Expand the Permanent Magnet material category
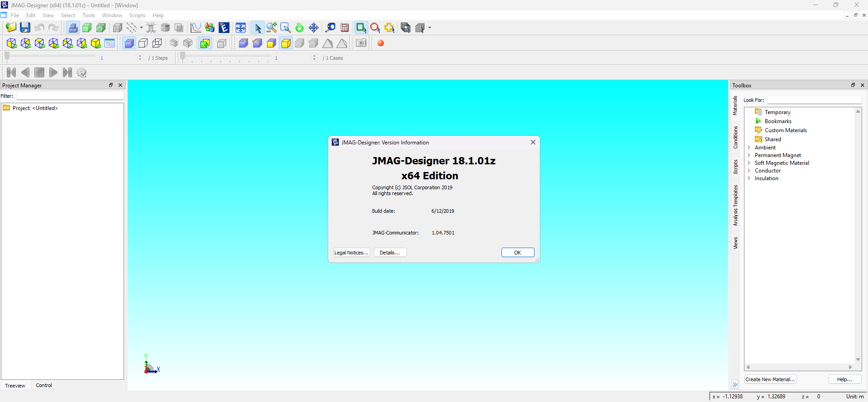The height and width of the screenshot is (402, 868). (x=749, y=155)
